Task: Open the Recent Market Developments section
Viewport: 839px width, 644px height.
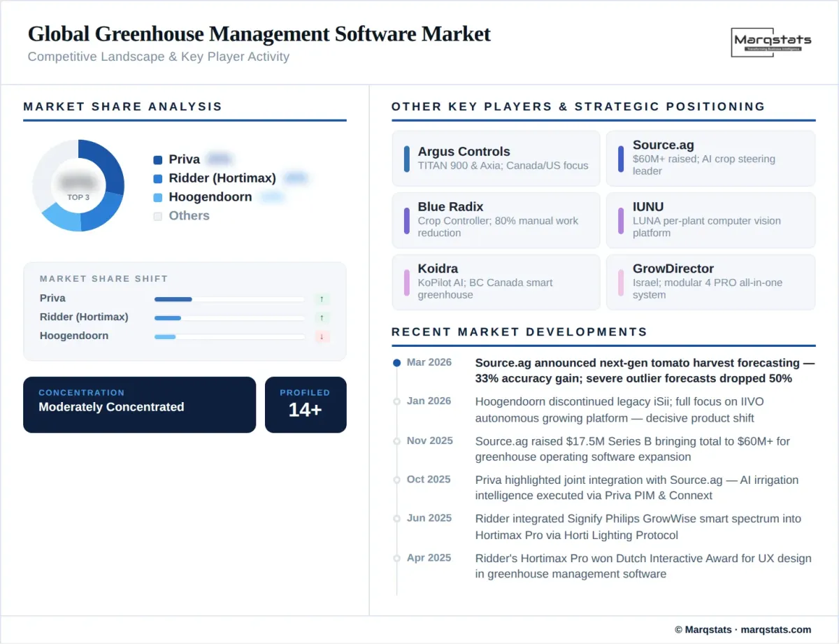Action: [x=517, y=332]
